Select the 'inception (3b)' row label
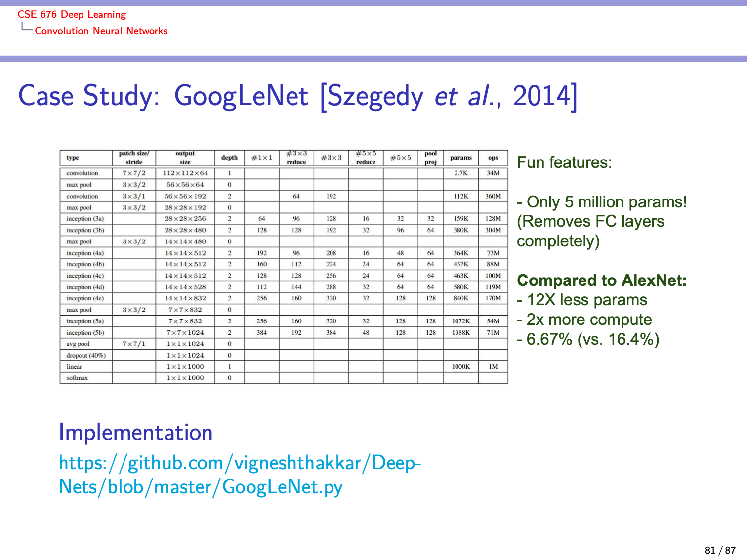 [85, 230]
